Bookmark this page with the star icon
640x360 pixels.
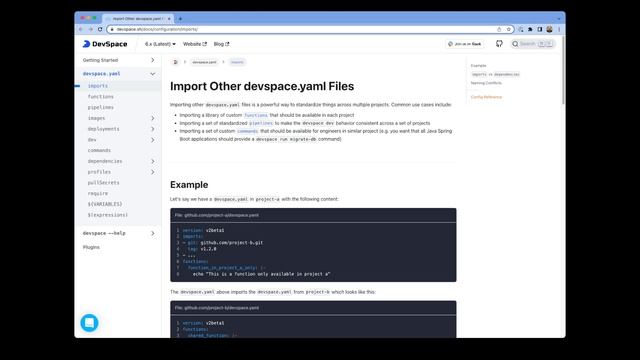click(509, 29)
